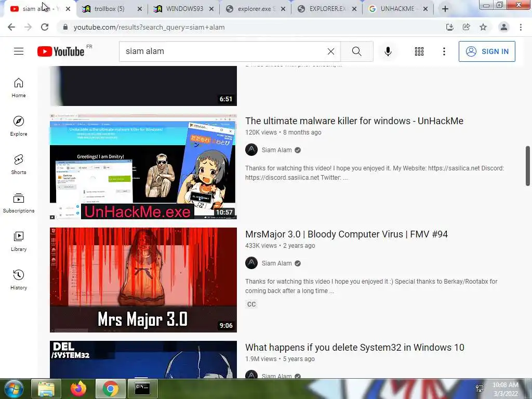The width and height of the screenshot is (532, 399).
Task: Open the Chrome three-dot menu
Action: coord(521,27)
